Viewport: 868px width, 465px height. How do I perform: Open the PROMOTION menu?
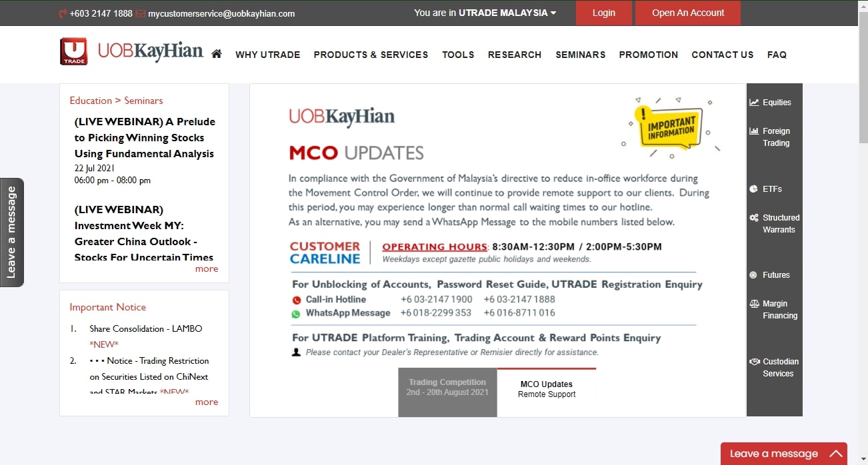click(649, 55)
